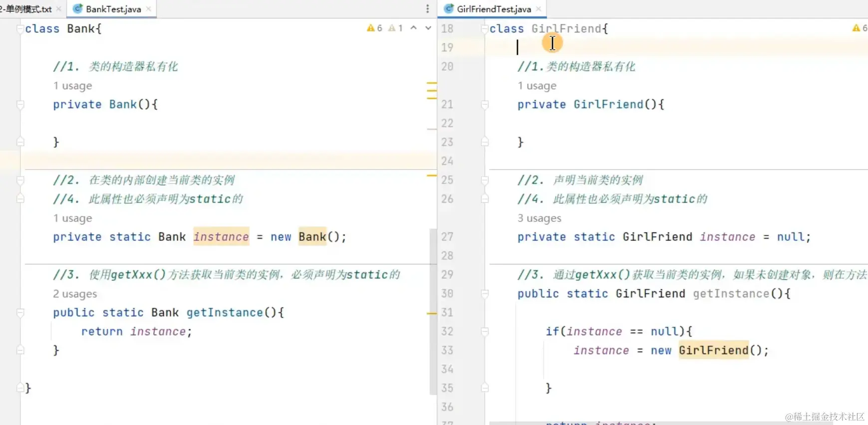Viewport: 868px width, 425px height.
Task: Click the warnings indicator in GirlFriendTest editor
Action: [860, 28]
